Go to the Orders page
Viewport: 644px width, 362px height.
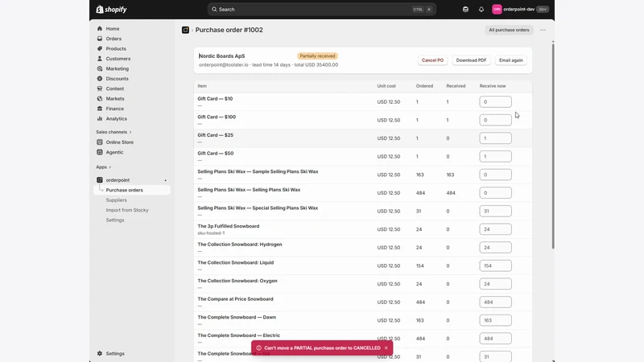pos(114,39)
